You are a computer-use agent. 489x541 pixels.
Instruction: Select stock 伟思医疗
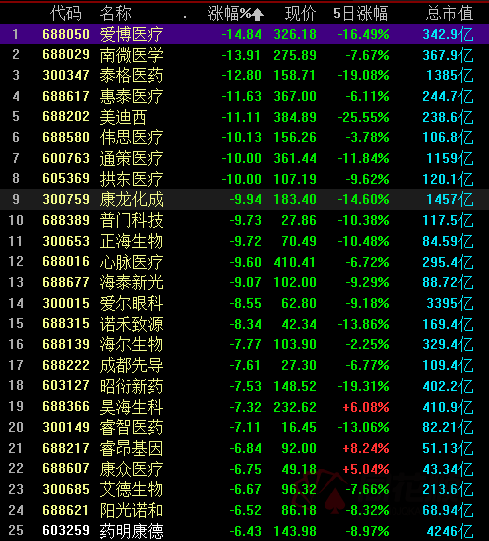(x=131, y=138)
